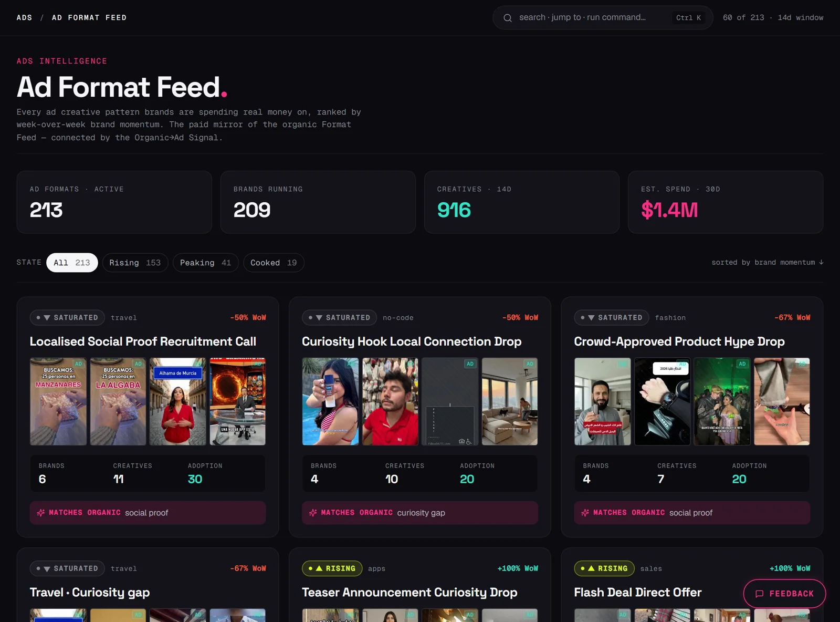840x622 pixels.
Task: Open woman holding bottle ad thumbnail
Action: (330, 401)
